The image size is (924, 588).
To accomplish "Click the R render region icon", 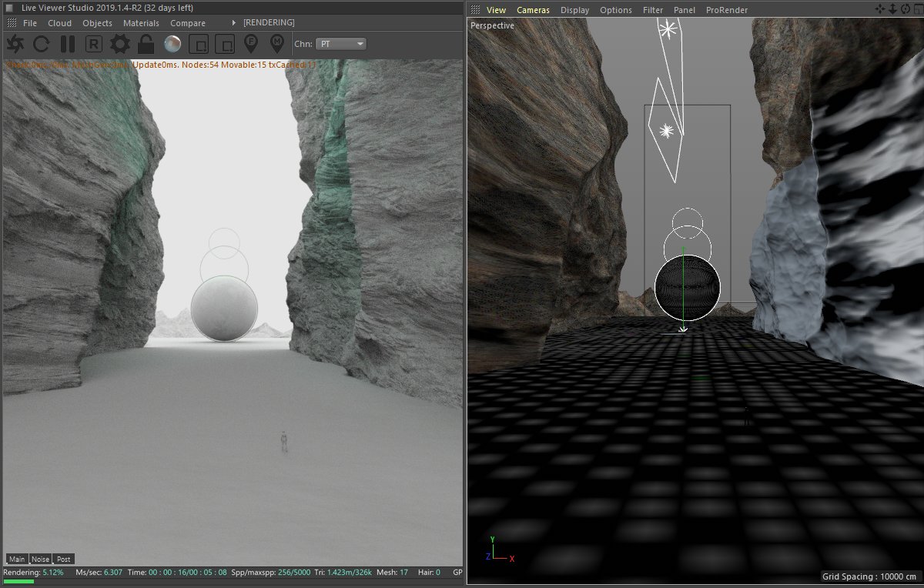I will [94, 44].
